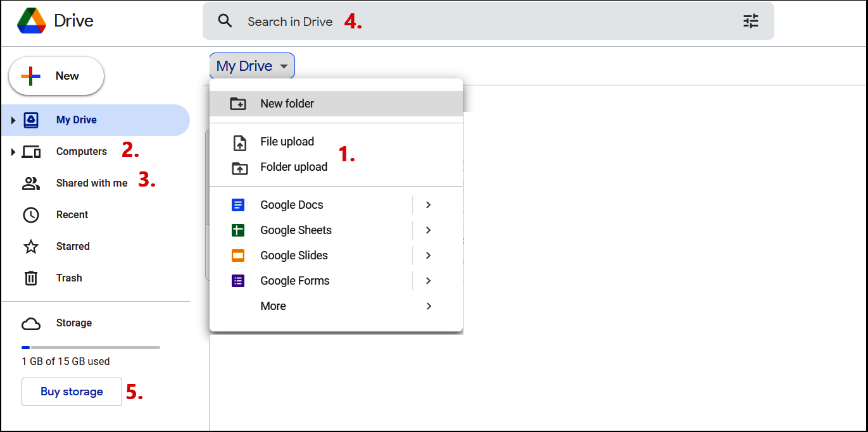Expand the Google Docs submenu arrow
Screen dimensions: 868x432
coord(428,204)
